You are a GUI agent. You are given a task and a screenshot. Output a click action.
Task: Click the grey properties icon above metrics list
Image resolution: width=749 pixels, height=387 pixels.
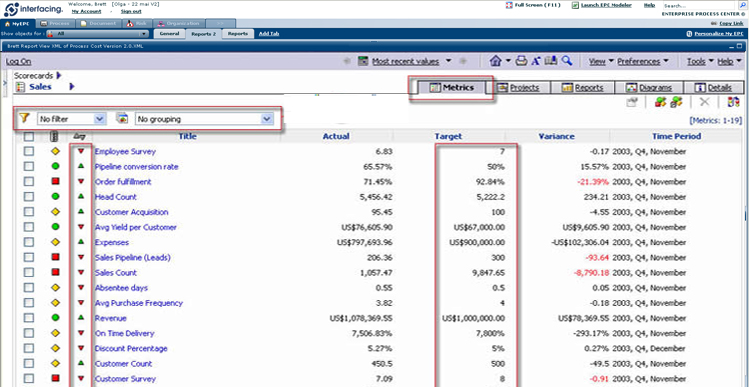click(x=632, y=102)
